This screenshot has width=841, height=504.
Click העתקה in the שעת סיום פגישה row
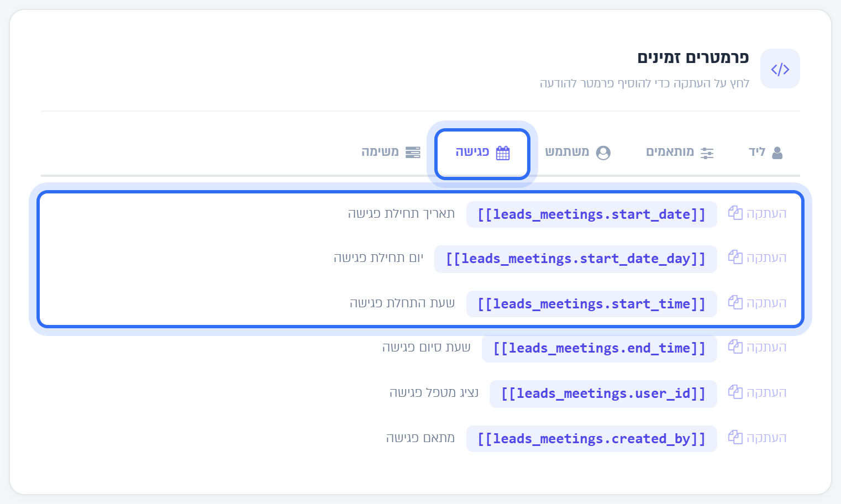click(x=766, y=347)
